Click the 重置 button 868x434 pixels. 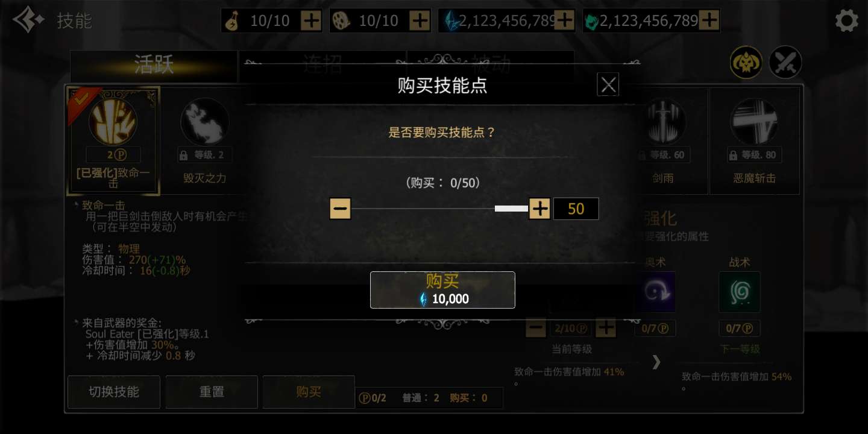pyautogui.click(x=212, y=392)
